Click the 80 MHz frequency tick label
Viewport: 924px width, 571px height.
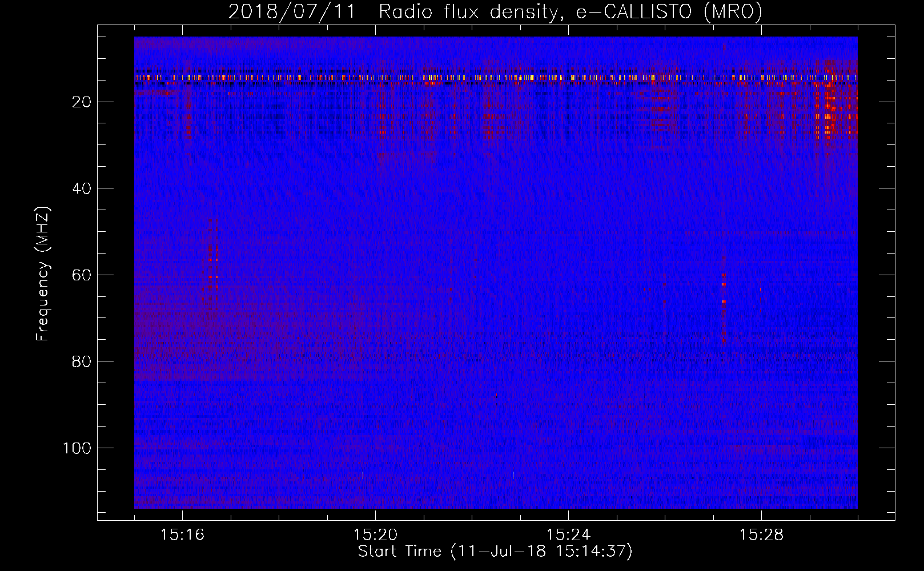(x=82, y=361)
